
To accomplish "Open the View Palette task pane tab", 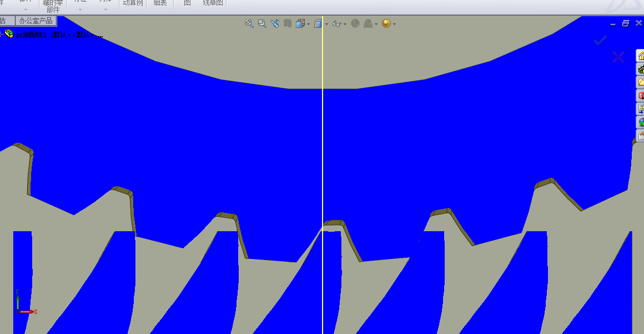I will click(640, 109).
